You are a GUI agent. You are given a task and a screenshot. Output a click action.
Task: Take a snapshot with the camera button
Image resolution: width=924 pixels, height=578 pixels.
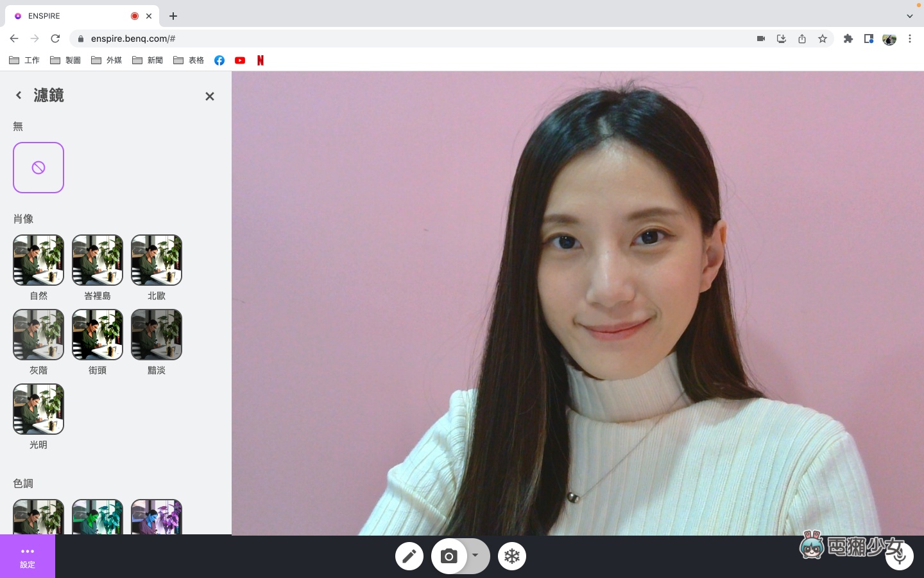coord(449,556)
